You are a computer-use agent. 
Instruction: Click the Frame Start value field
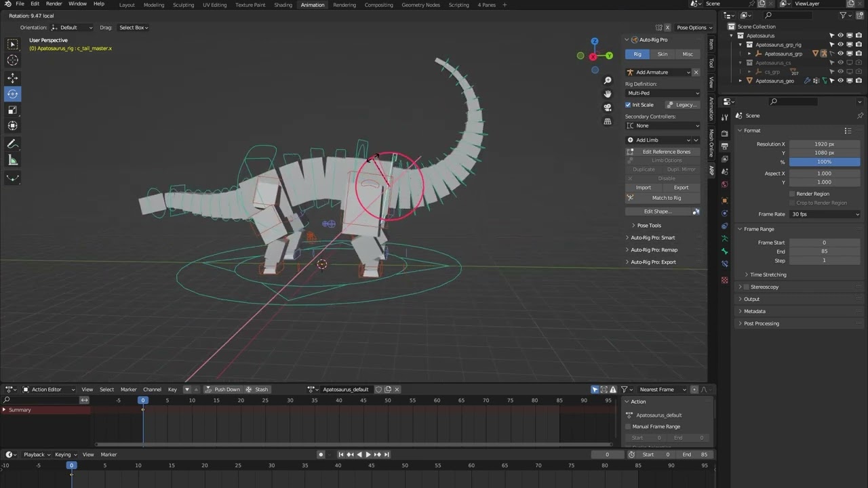(825, 243)
